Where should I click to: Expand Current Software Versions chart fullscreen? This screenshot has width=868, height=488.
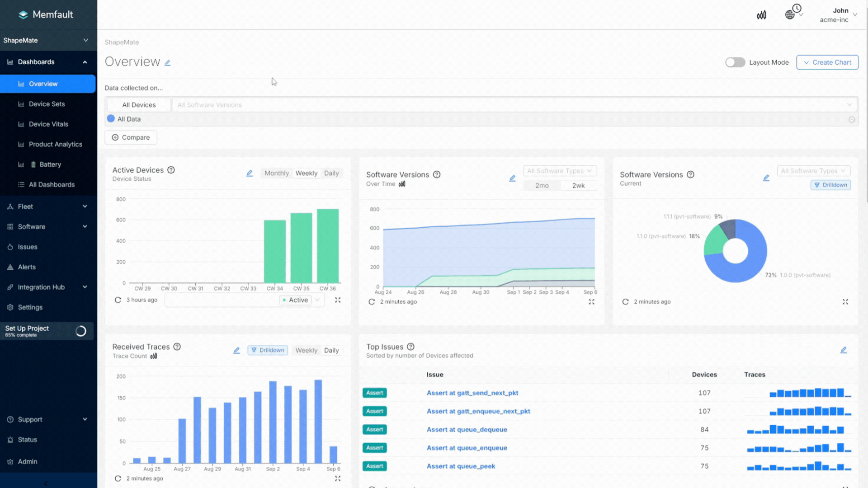coord(845,302)
